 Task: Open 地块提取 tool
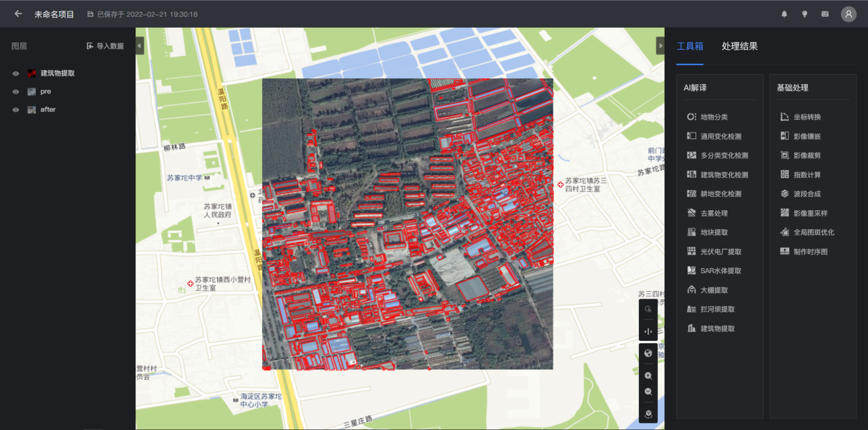coord(707,233)
